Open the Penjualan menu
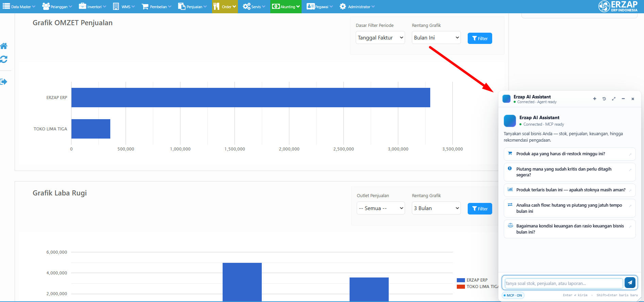Viewport: 644px width, 302px height. pos(192,6)
